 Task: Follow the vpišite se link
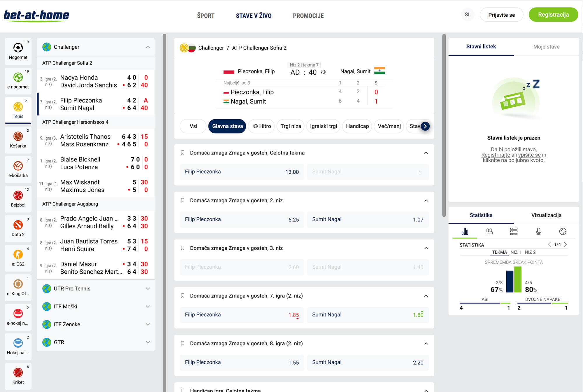pyautogui.click(x=529, y=155)
